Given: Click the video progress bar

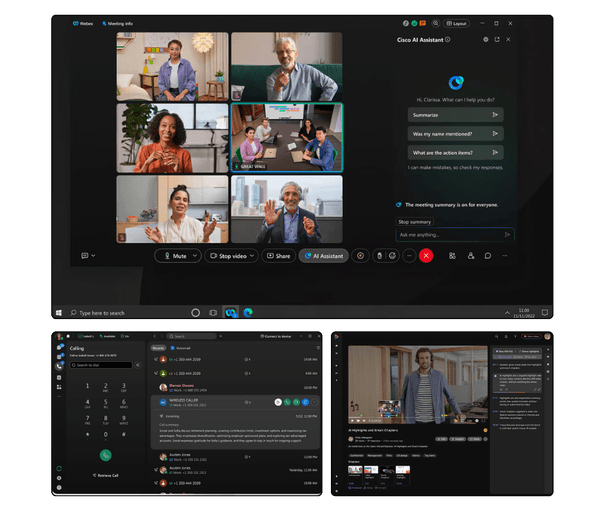Looking at the screenshot, I should (417, 417).
